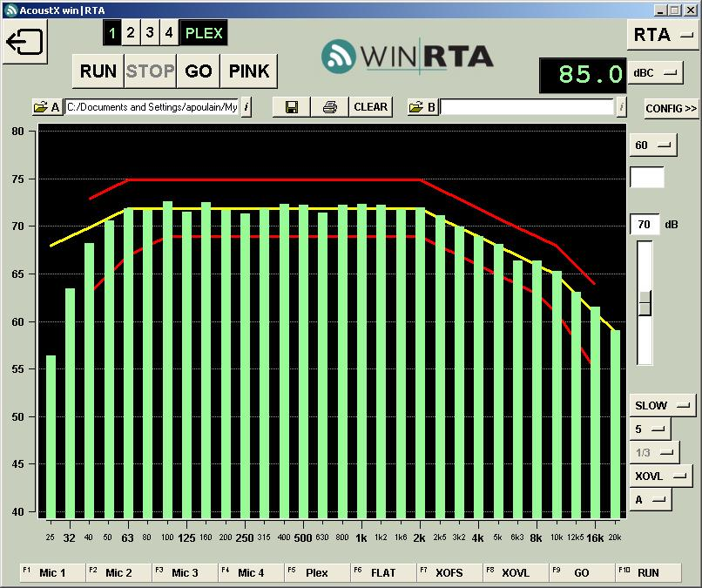Click the blank box under range dropdown

(x=647, y=177)
